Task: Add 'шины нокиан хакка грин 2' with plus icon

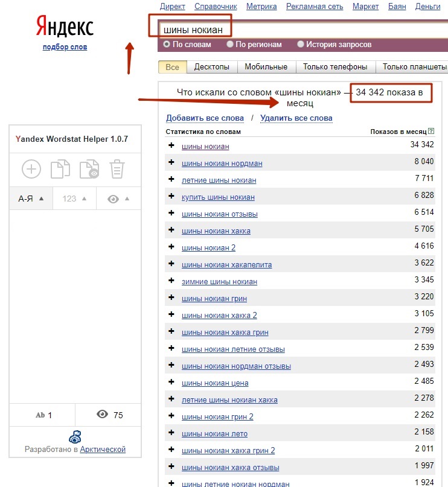Action: [171, 450]
